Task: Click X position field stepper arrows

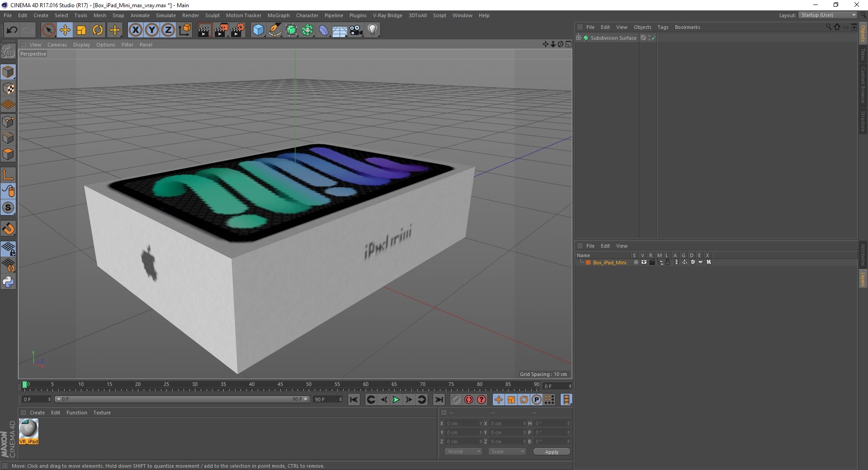Action: [x=480, y=423]
